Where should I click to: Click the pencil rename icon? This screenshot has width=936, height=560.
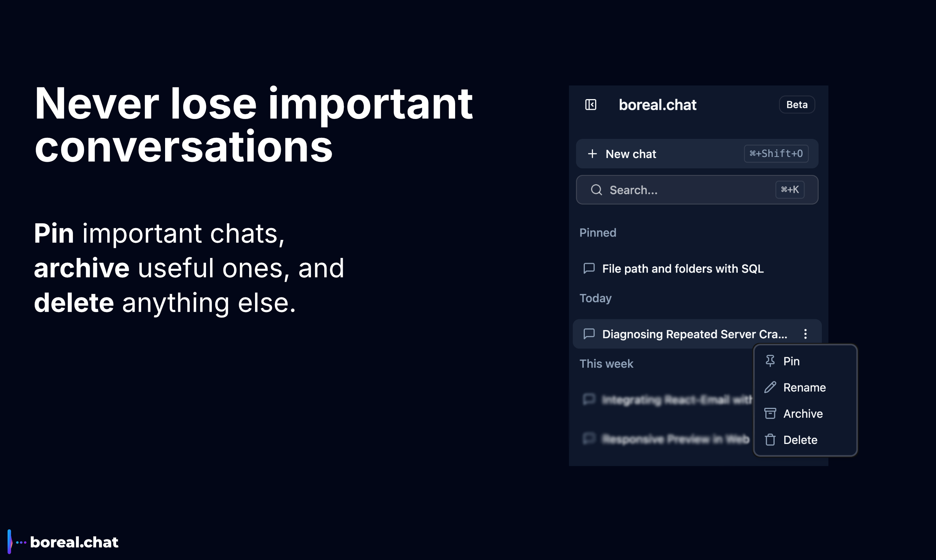tap(770, 387)
